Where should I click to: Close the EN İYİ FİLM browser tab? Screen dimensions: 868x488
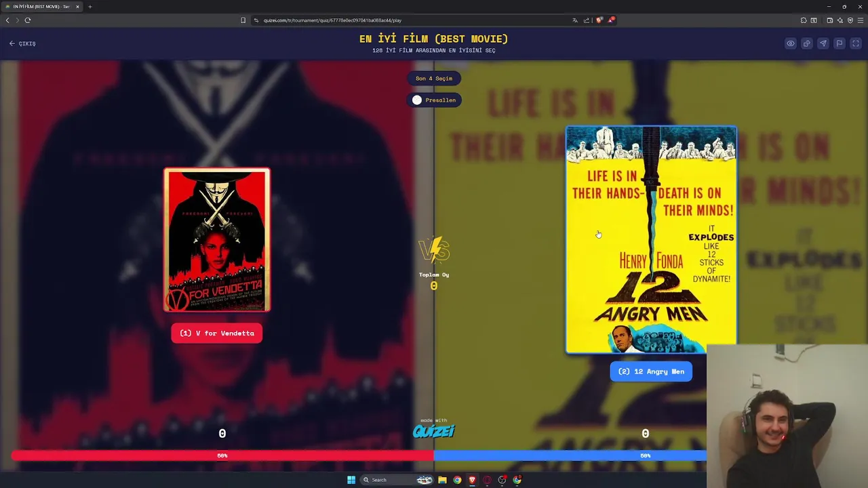[77, 7]
